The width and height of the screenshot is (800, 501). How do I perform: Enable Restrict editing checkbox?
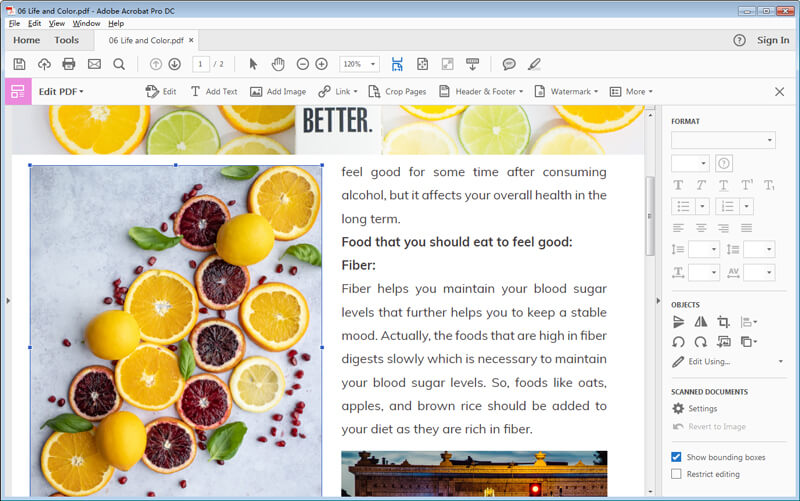tap(676, 474)
